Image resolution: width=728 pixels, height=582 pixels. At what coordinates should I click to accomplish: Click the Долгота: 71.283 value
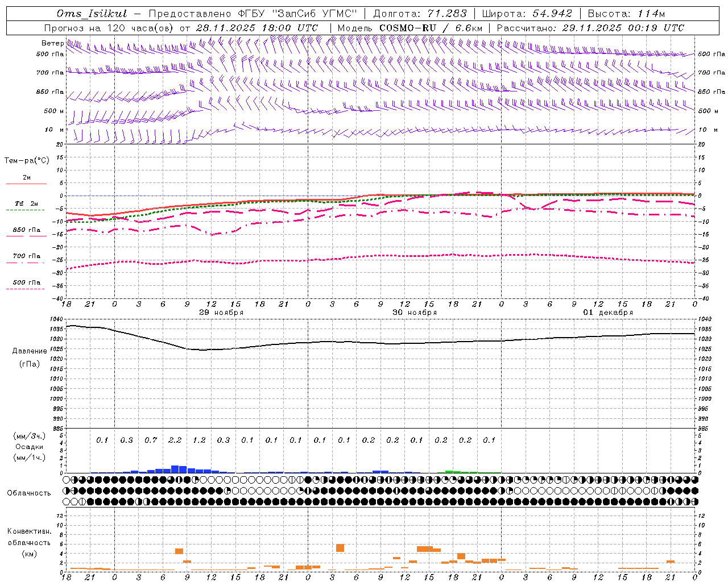pyautogui.click(x=420, y=14)
